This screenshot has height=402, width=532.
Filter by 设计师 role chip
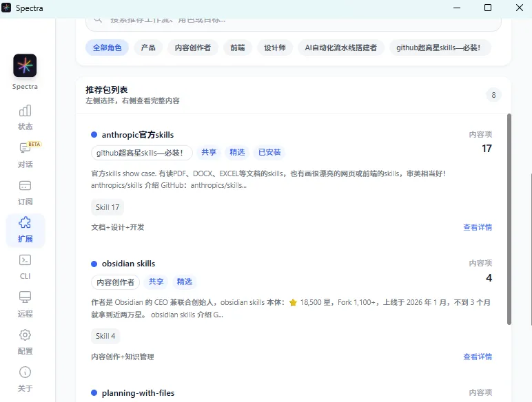pyautogui.click(x=275, y=47)
